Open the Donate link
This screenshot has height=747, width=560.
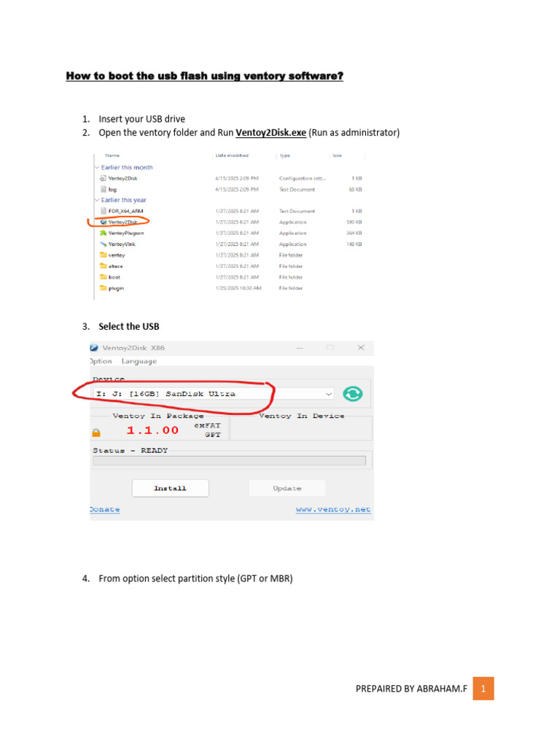105,509
